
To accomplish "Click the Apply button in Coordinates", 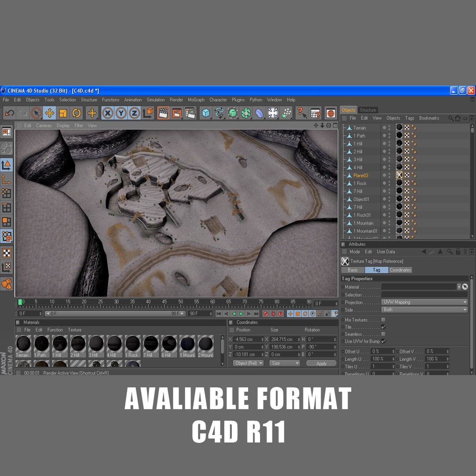I will click(x=321, y=363).
